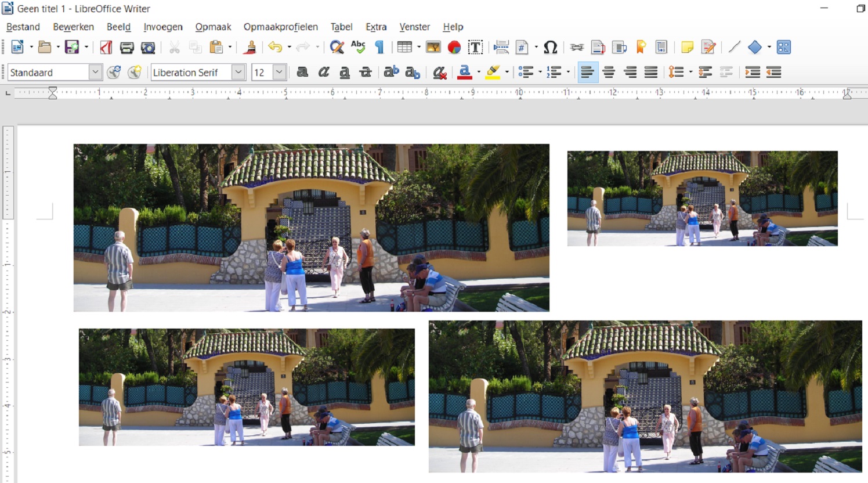Open the Invoegen menu
This screenshot has height=483, width=868.
pyautogui.click(x=163, y=27)
